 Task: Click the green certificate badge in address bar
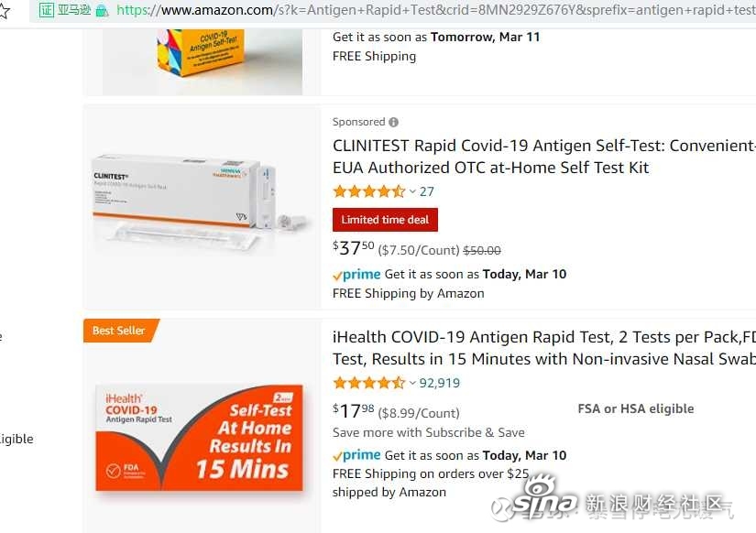pyautogui.click(x=47, y=10)
